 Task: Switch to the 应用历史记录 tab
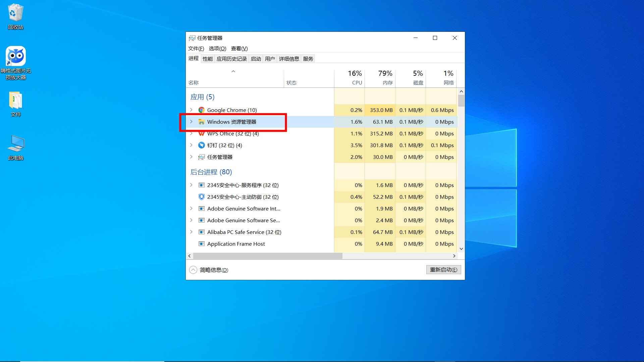pyautogui.click(x=232, y=59)
